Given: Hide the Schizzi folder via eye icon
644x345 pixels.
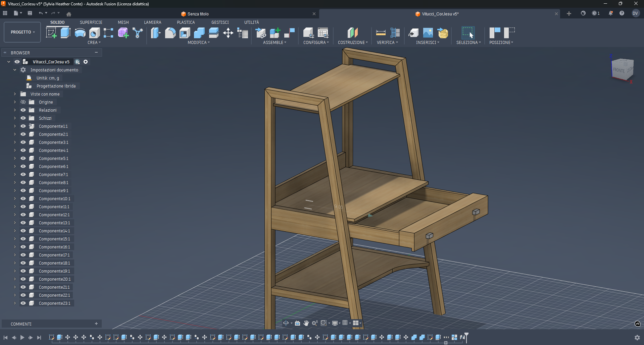Looking at the screenshot, I should (23, 118).
